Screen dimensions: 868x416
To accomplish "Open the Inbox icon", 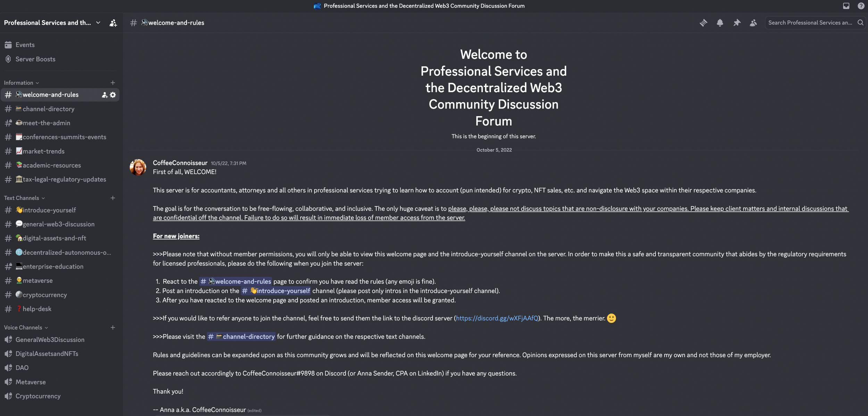I will 846,6.
